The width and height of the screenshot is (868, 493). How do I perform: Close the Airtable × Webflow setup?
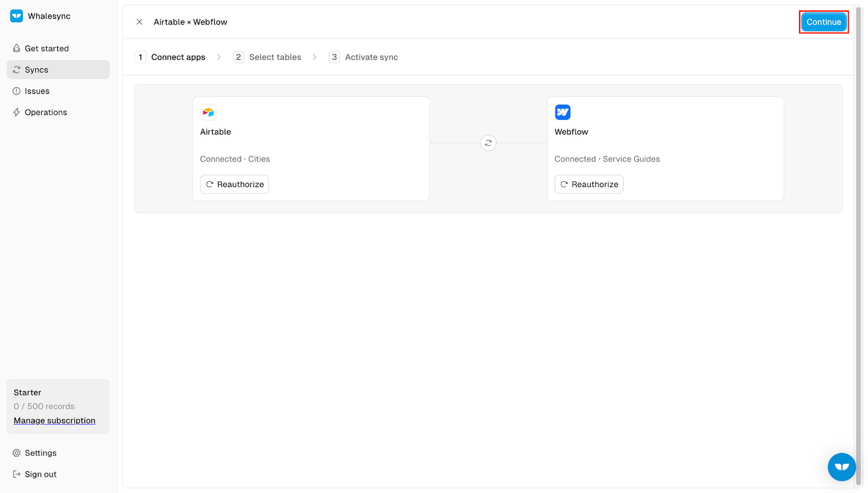[139, 22]
